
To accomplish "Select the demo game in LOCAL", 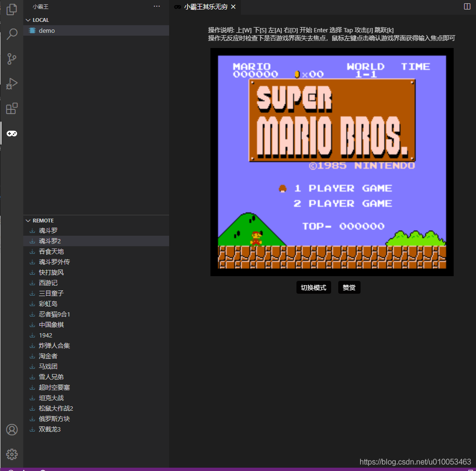I will point(96,30).
